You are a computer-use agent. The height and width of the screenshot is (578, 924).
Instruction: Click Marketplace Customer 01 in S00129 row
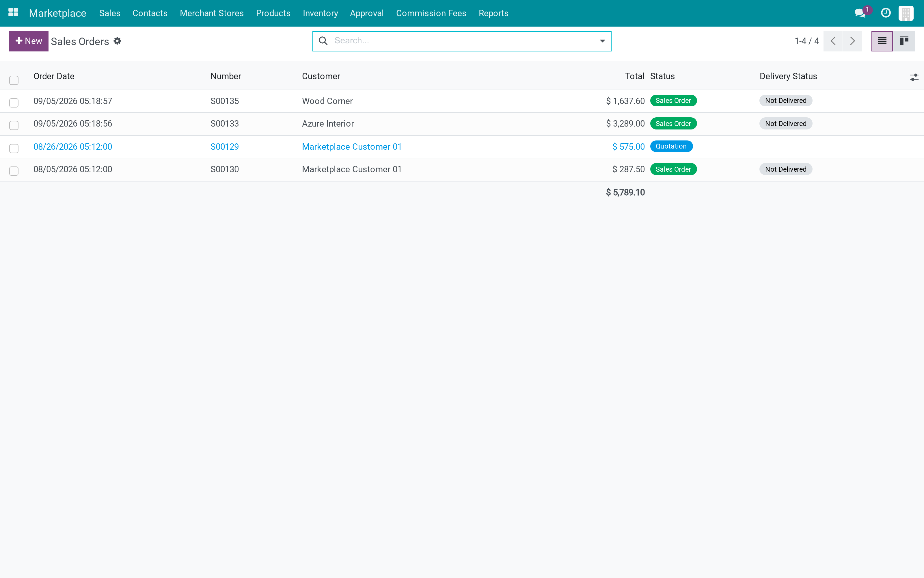(x=352, y=147)
